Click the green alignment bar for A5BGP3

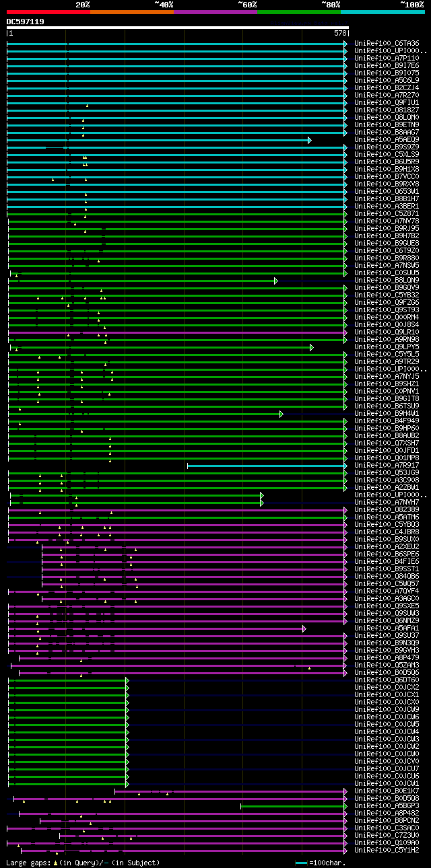tap(294, 806)
